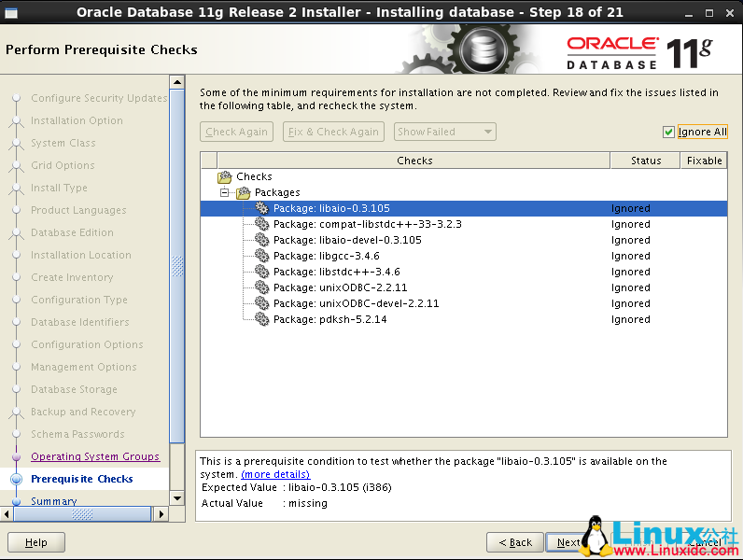Uncheck the Ignore All checkbox

[668, 133]
